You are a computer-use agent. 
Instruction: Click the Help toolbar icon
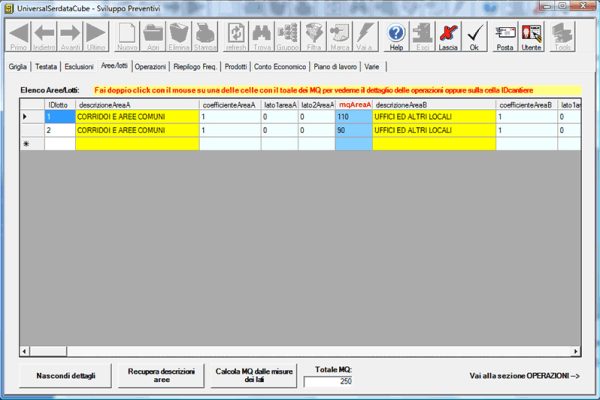pyautogui.click(x=396, y=37)
